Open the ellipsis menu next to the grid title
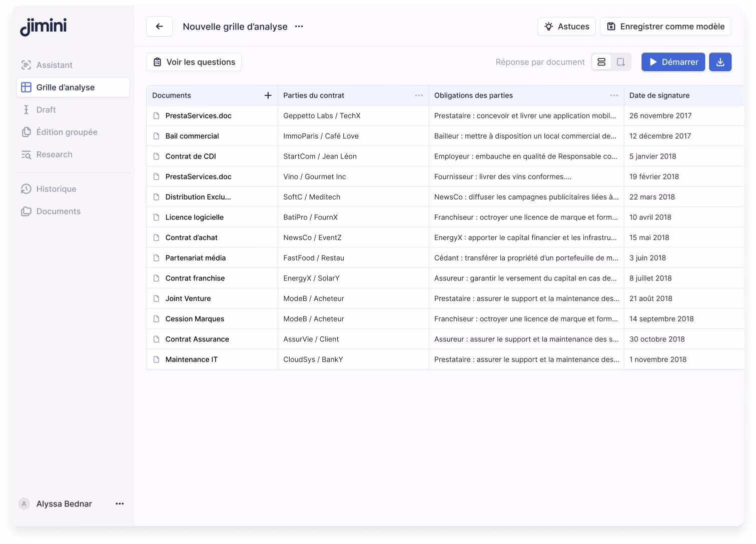 pos(299,26)
